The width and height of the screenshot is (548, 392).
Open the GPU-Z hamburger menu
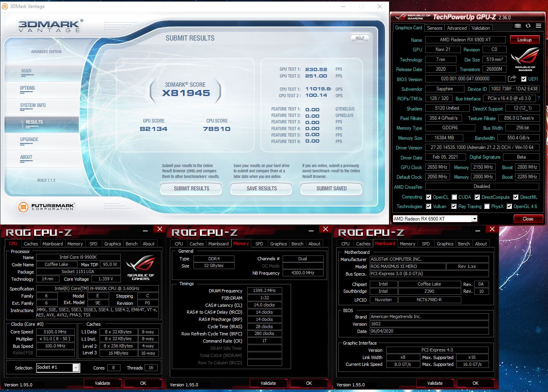point(538,26)
